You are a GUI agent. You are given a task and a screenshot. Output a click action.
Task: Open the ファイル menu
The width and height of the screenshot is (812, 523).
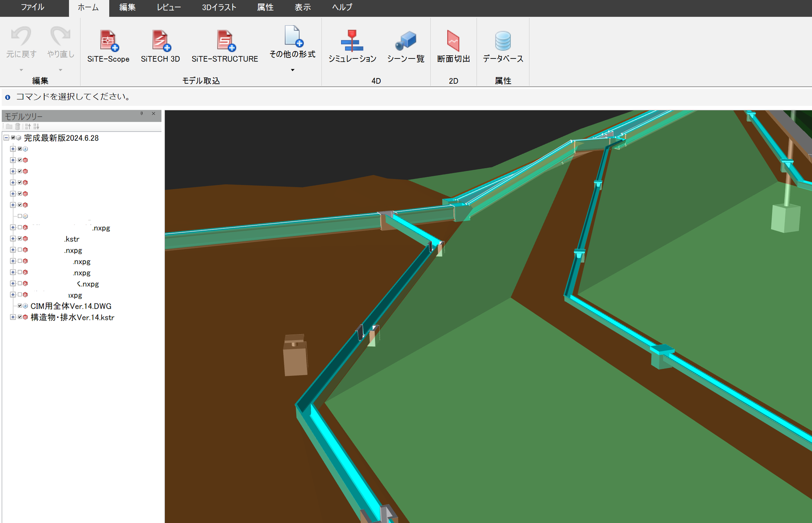[33, 7]
